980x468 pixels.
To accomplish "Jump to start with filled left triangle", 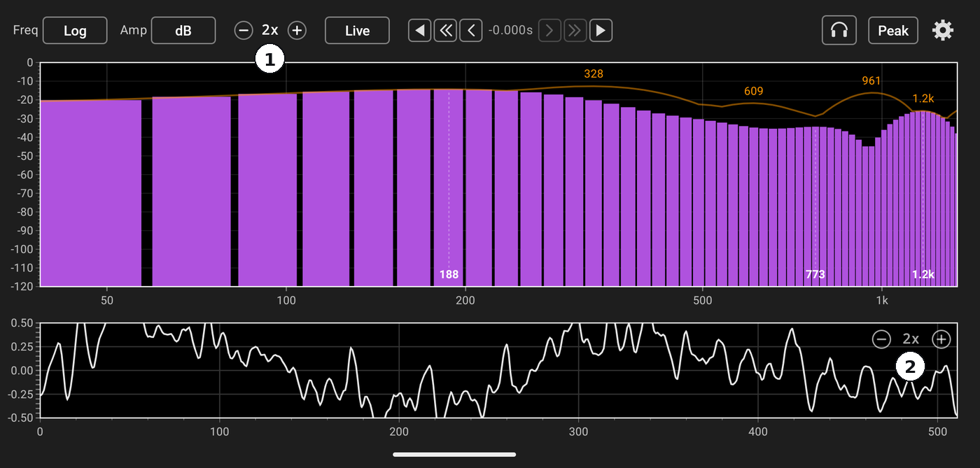I will point(420,31).
